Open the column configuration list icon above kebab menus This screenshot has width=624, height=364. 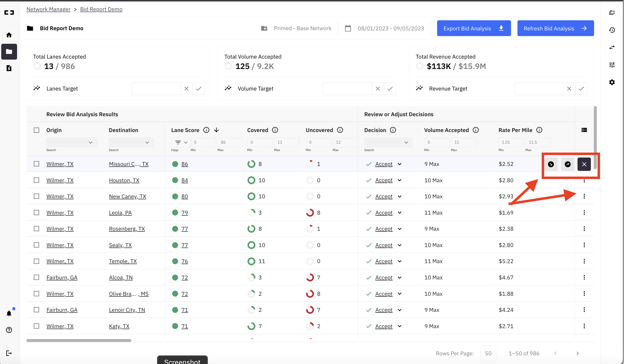pos(584,130)
